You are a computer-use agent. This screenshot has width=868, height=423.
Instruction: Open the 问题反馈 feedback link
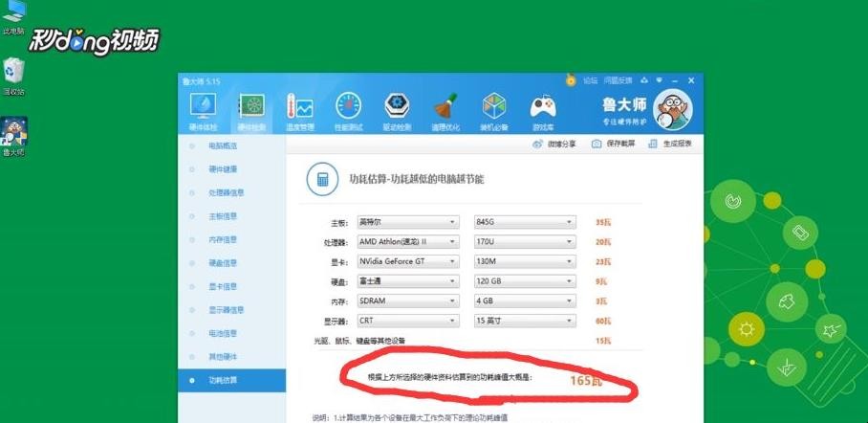618,80
